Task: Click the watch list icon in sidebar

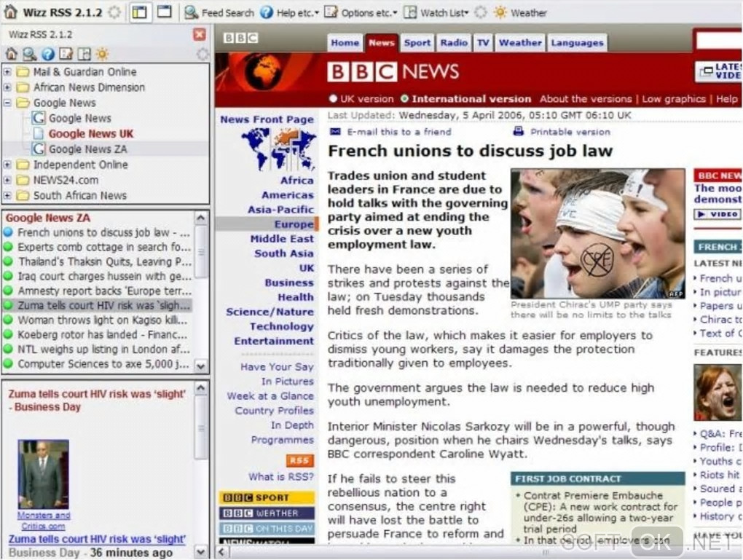Action: click(x=84, y=54)
